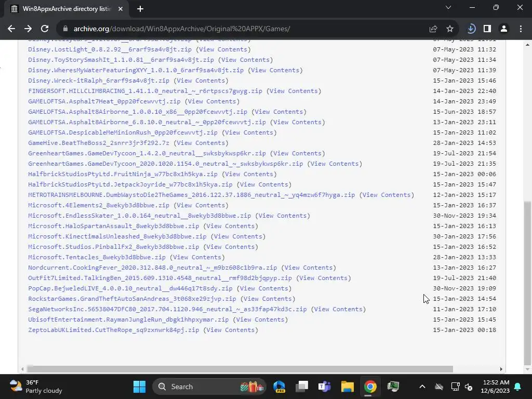Download PopCap.BejweledLIVE zip
This screenshot has width=532, height=399.
pos(130,288)
